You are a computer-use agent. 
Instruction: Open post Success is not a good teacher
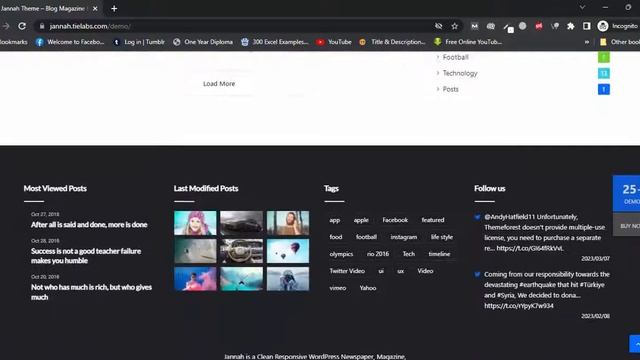86,256
